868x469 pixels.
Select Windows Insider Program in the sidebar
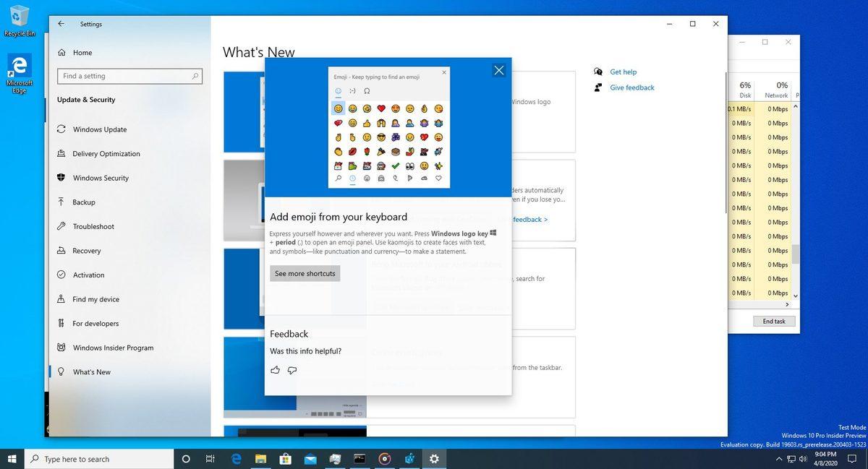coord(112,348)
